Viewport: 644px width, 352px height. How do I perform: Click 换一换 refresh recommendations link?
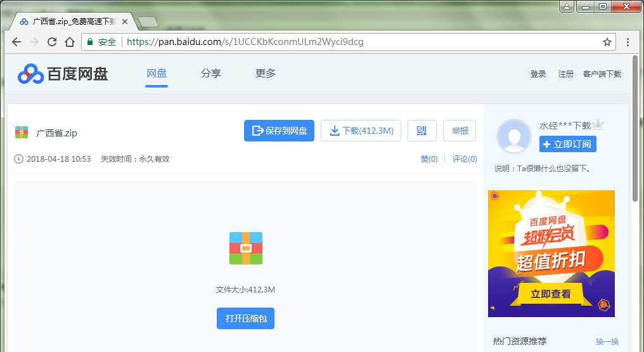tap(607, 341)
